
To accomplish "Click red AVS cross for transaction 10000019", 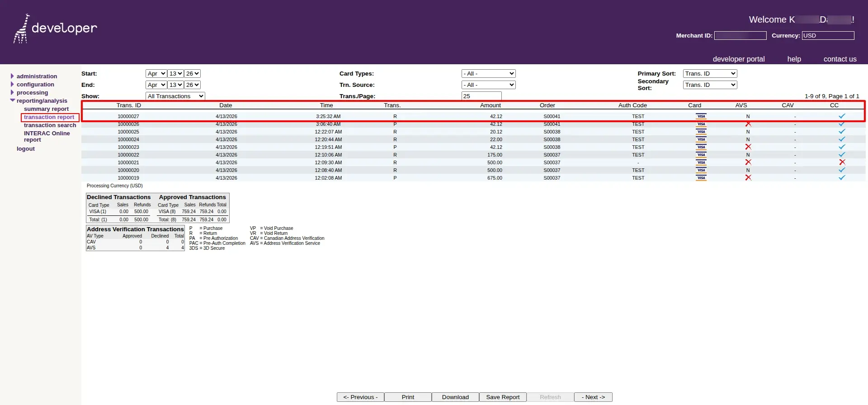I will [x=748, y=177].
